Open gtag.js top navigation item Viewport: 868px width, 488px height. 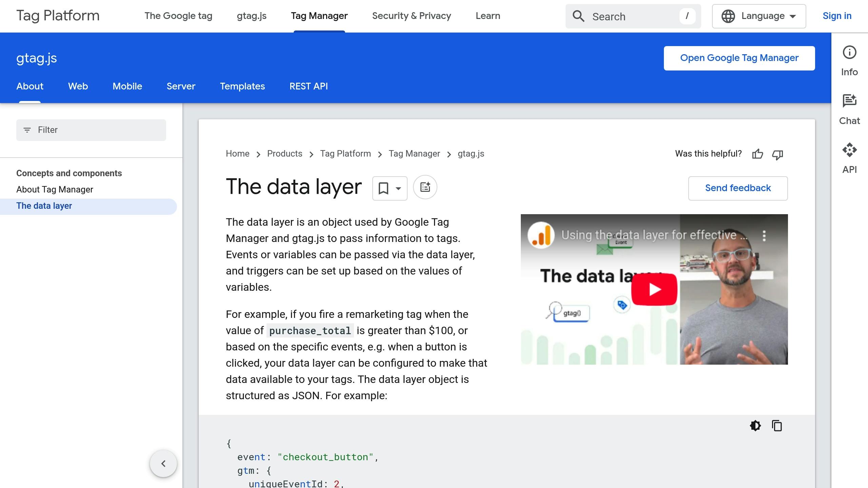click(x=252, y=16)
